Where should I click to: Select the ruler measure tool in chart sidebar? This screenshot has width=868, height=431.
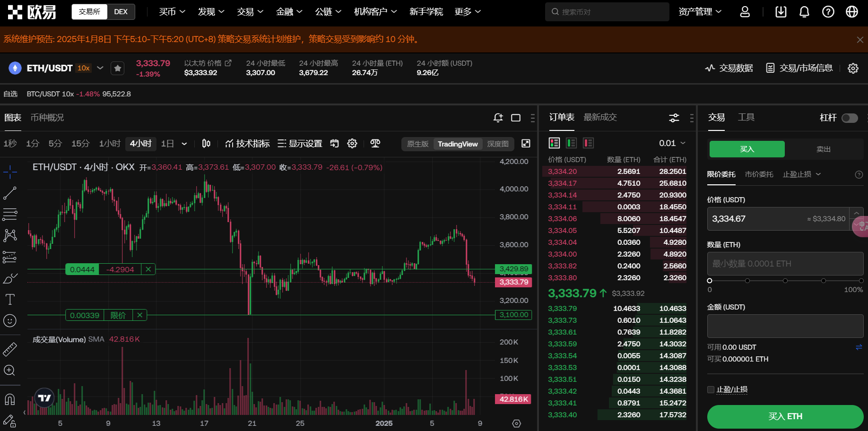click(10, 349)
